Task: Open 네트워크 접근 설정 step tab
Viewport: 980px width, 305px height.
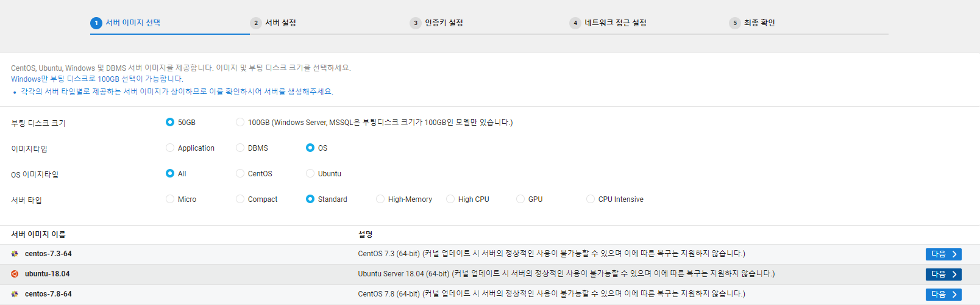Action: point(616,23)
